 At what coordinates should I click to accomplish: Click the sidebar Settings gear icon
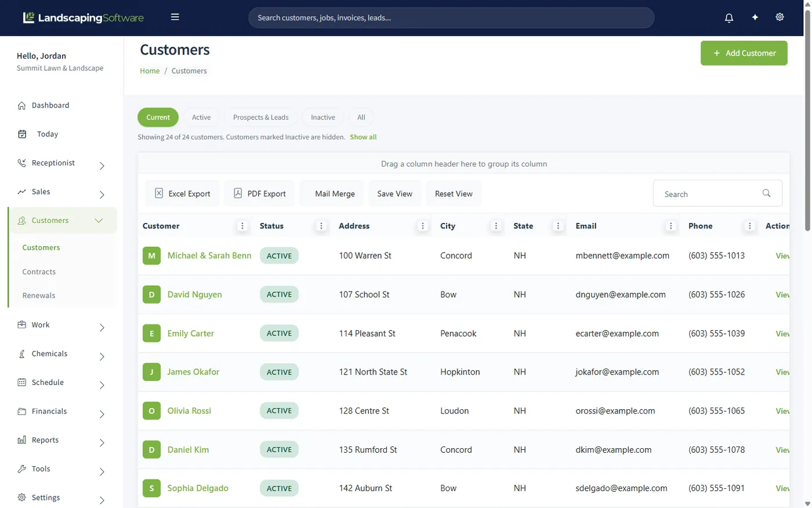pyautogui.click(x=22, y=498)
